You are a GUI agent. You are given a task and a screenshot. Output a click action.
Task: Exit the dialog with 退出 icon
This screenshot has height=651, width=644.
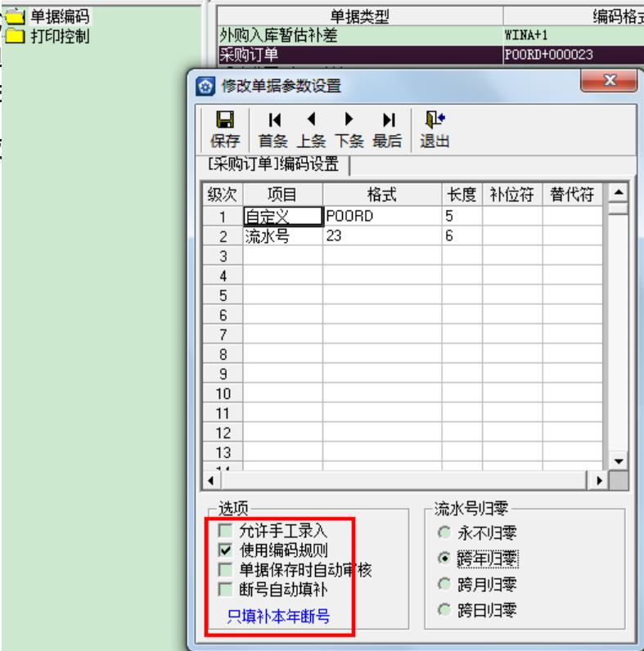[x=435, y=129]
